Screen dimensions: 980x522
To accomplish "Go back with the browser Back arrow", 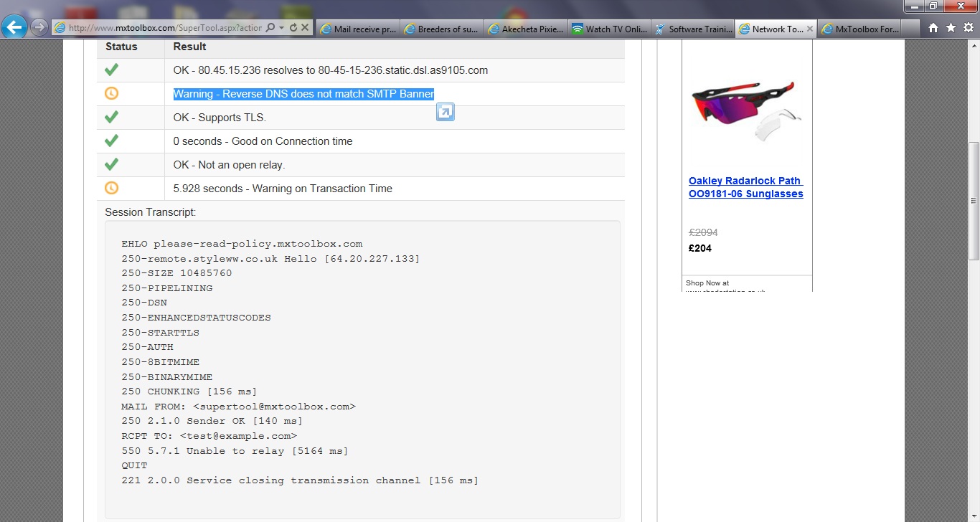I will [x=14, y=27].
